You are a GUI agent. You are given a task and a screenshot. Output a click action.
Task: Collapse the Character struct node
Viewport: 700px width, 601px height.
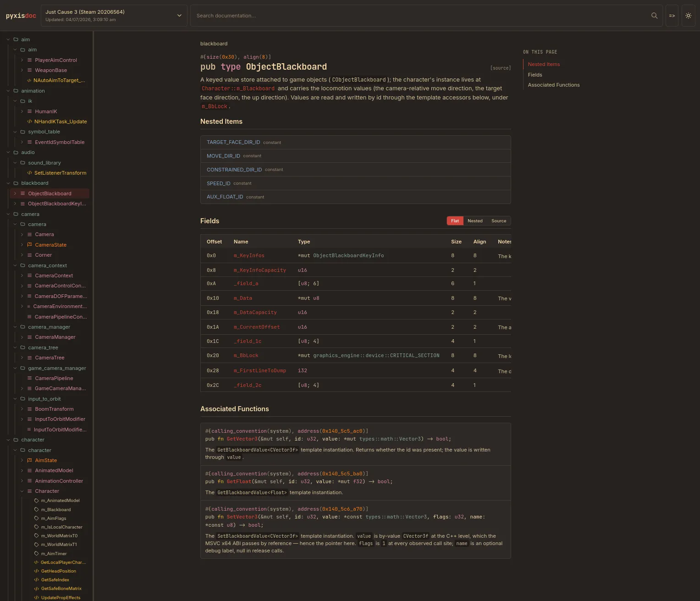[x=22, y=491]
